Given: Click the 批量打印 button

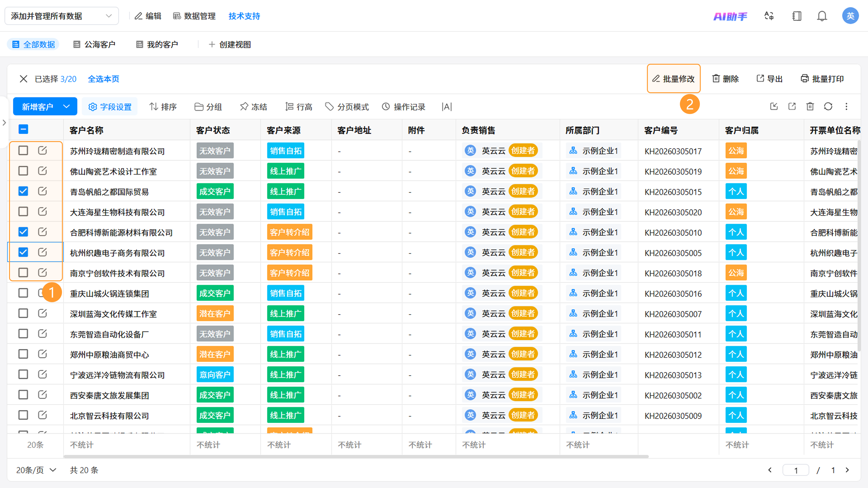Looking at the screenshot, I should (822, 79).
